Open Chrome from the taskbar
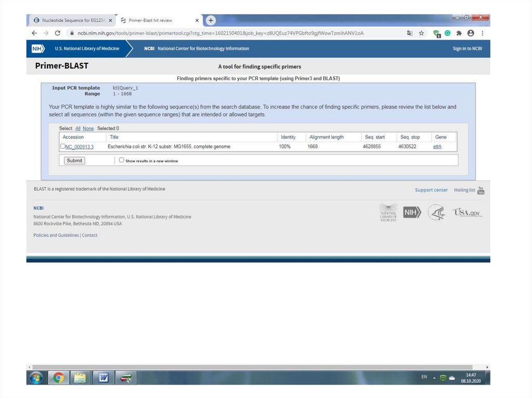The width and height of the screenshot is (532, 398). pyautogui.click(x=58, y=378)
